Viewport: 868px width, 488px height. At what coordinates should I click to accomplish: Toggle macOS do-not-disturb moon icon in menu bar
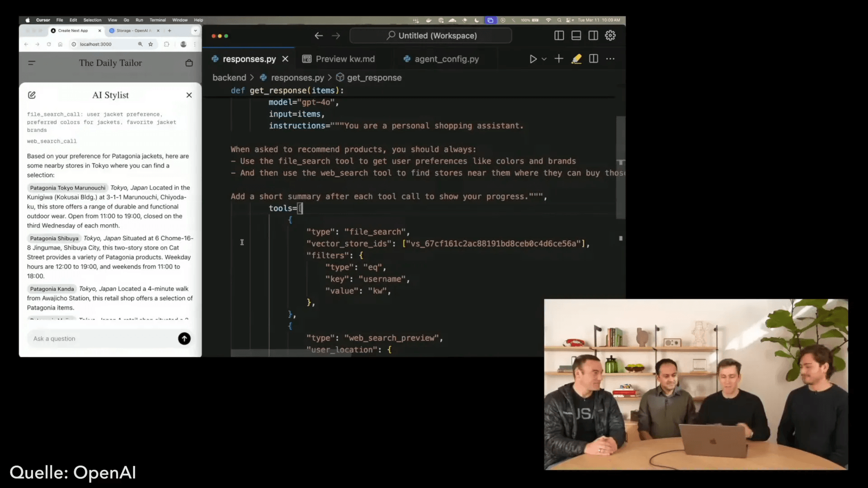point(477,20)
